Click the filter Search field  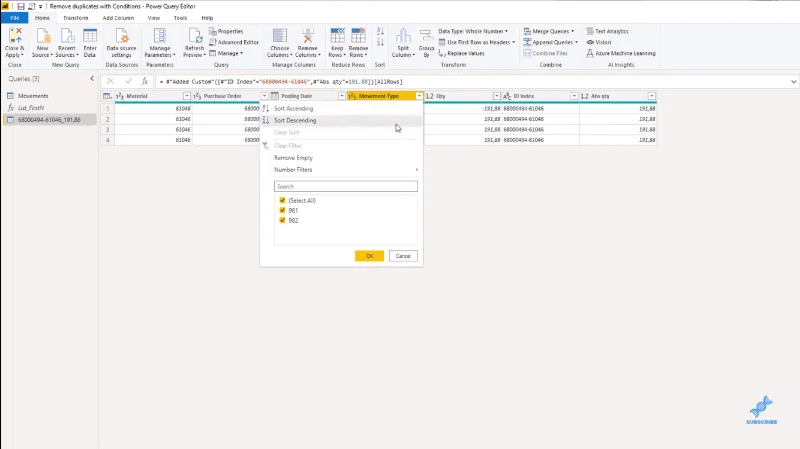pos(345,186)
